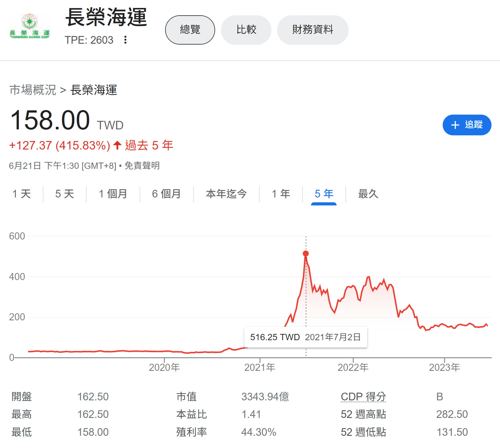Viewport: 500px width, 448px height.
Task: Click the red peak marker on chart
Action: pos(306,253)
